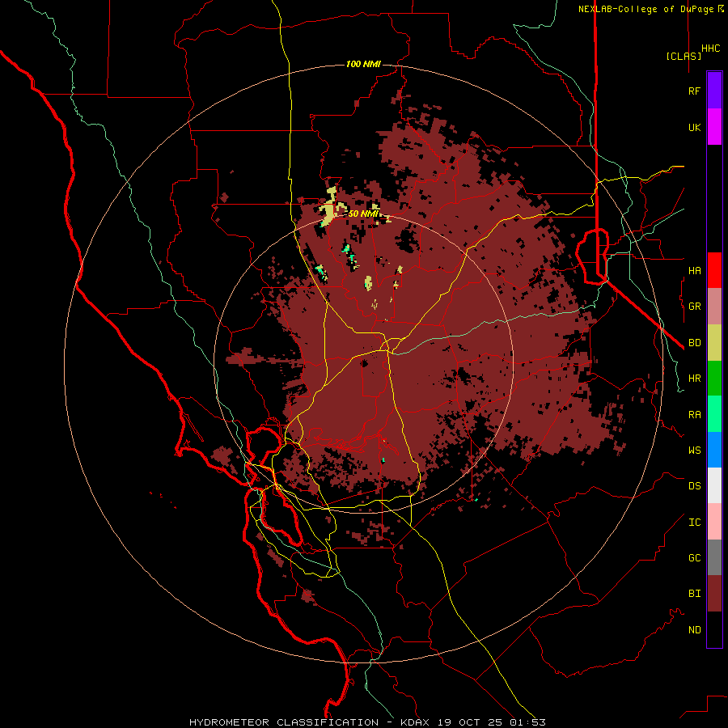Viewport: 728px width, 728px height.
Task: Click the UK magenta legend swatch
Action: pyautogui.click(x=714, y=127)
